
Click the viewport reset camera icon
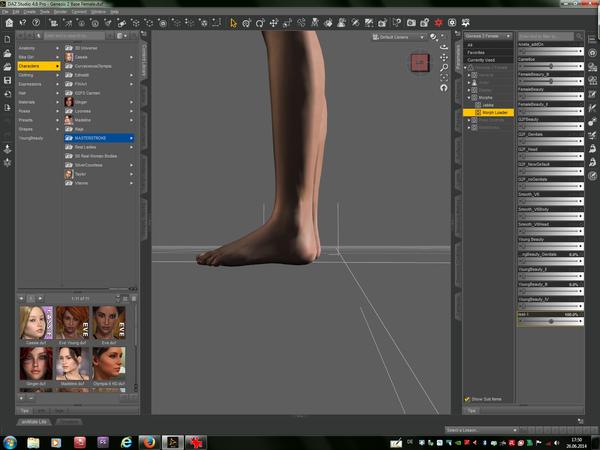443,88
